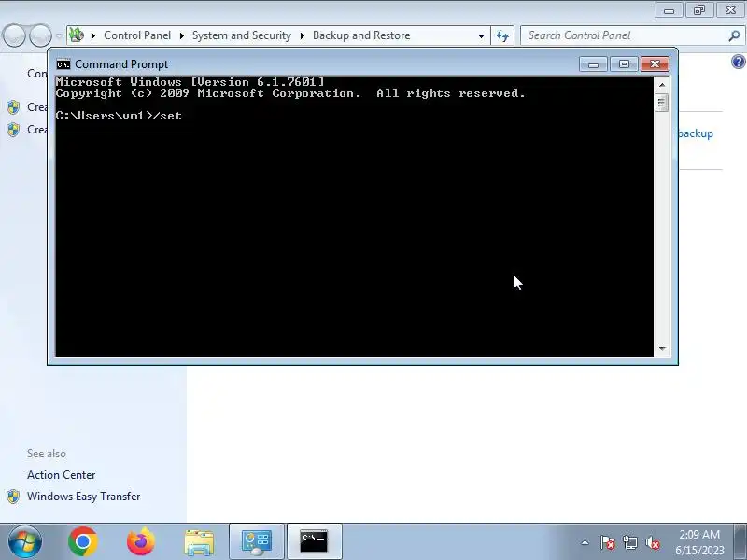
Task: Click the Control Panel address bar icon
Action: 77,35
